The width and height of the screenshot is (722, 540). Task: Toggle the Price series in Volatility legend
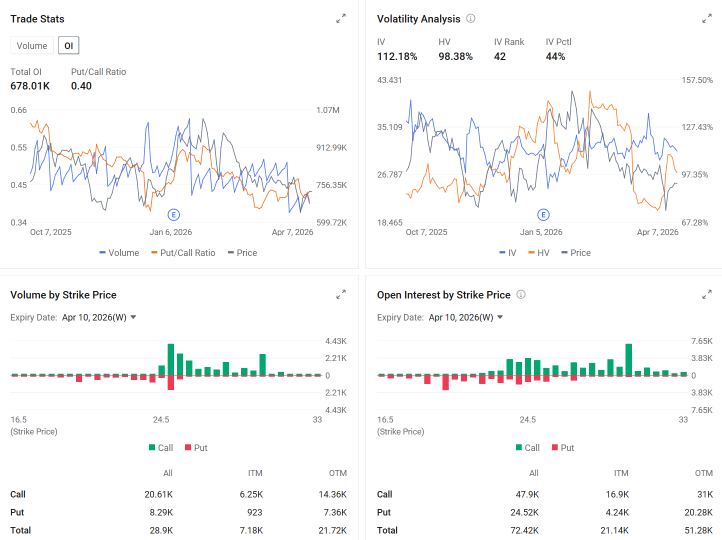576,253
